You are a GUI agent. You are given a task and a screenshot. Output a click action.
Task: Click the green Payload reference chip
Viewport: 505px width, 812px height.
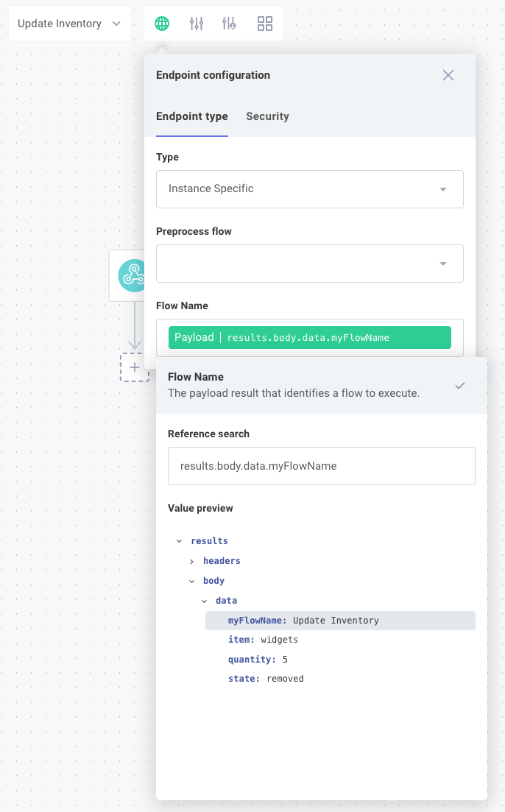[x=309, y=336]
